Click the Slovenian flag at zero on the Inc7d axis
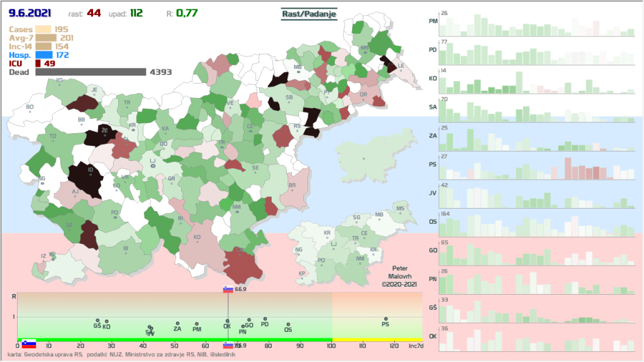The width and height of the screenshot is (644, 362). [x=28, y=344]
